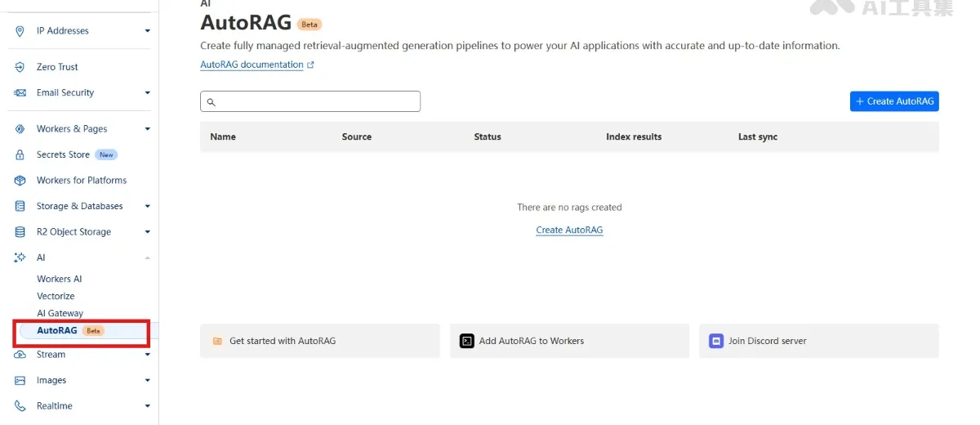Click the Workers & Pages diamond icon
Image resolution: width=980 pixels, height=425 pixels.
point(20,129)
